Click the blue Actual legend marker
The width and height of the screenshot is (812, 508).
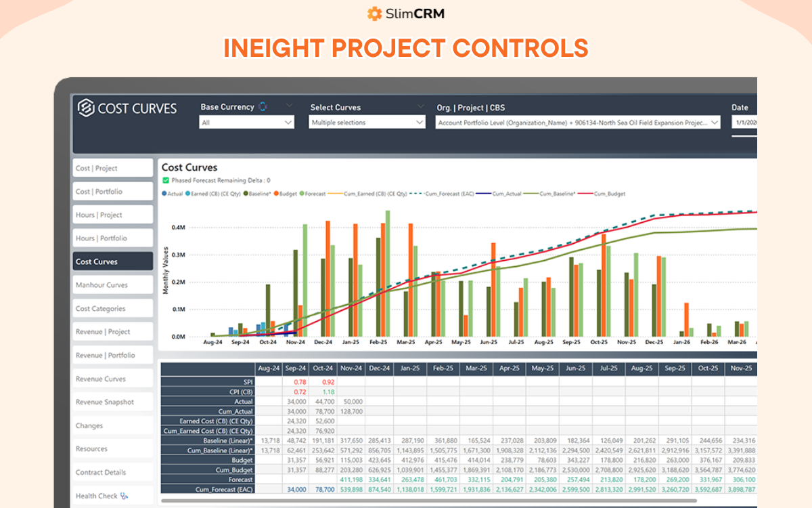pyautogui.click(x=164, y=194)
